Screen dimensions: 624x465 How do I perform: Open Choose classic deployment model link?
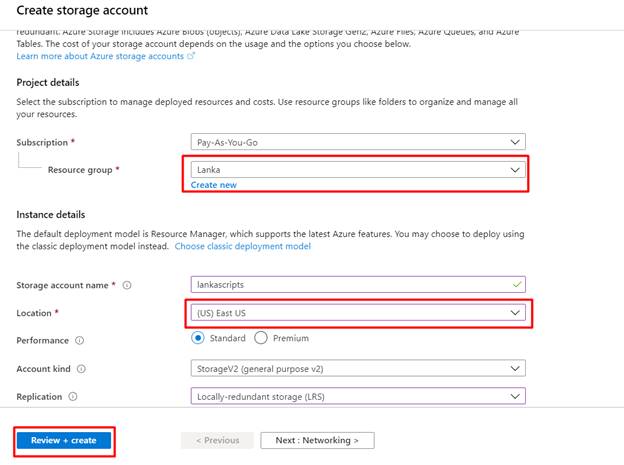click(x=242, y=246)
